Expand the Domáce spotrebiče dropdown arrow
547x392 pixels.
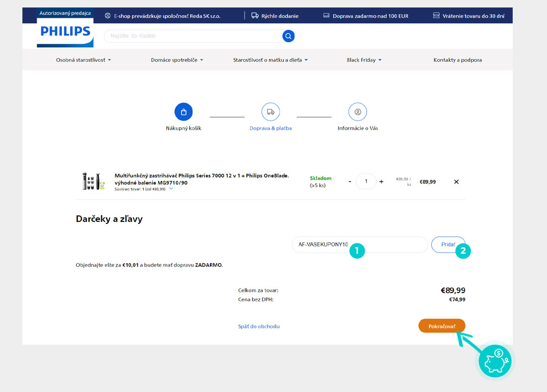[x=201, y=60]
